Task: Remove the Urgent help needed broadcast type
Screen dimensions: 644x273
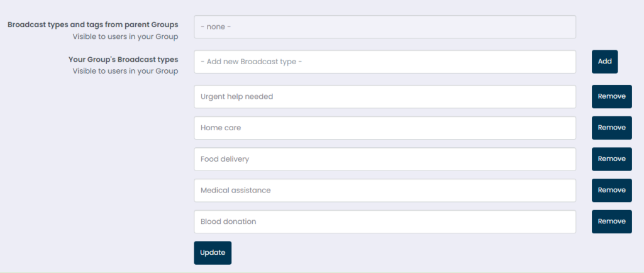Action: pos(611,97)
